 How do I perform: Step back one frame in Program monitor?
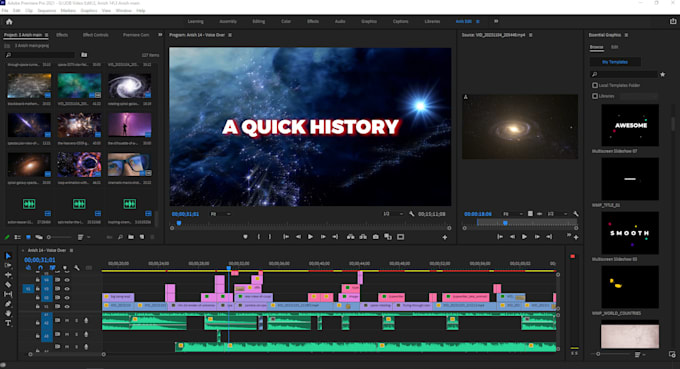click(x=298, y=237)
